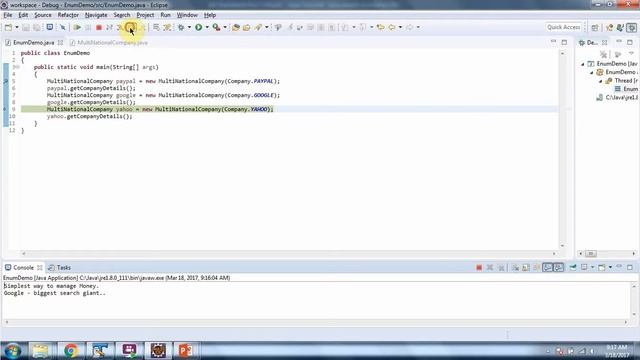Maximize the Console view
Viewport: 640px width, 360px height.
pyautogui.click(x=630, y=267)
